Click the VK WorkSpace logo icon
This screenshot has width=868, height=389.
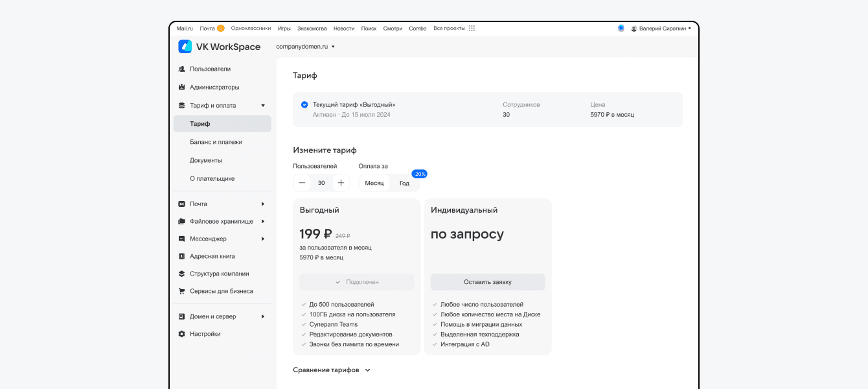pyautogui.click(x=185, y=47)
